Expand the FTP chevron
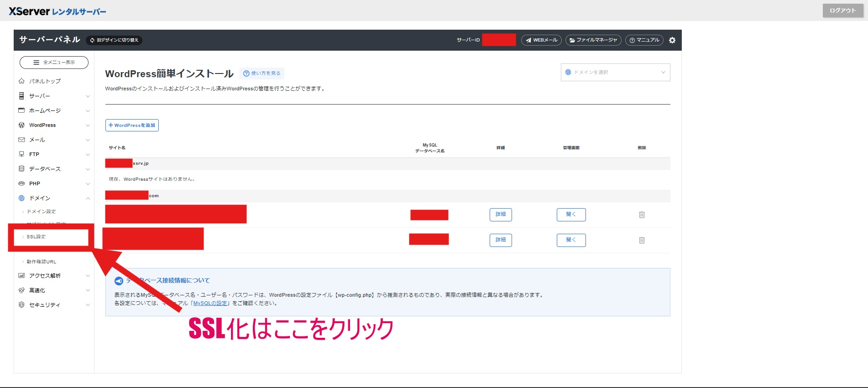 tap(88, 155)
